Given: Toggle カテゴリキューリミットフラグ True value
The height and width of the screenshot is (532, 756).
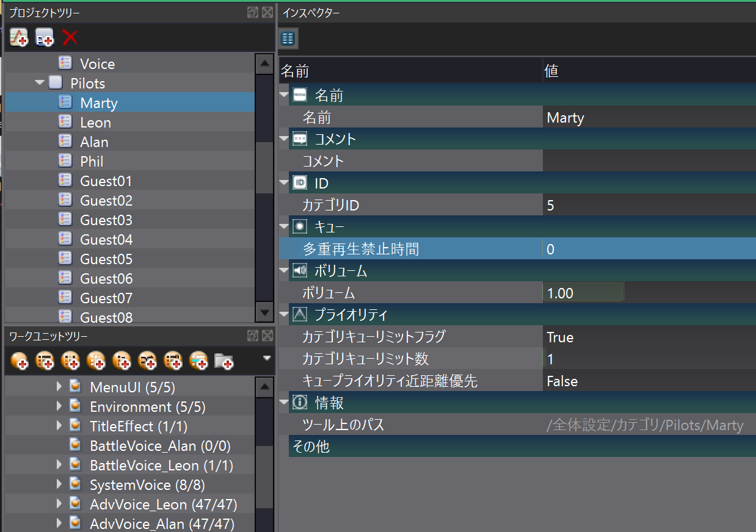Looking at the screenshot, I should pos(649,337).
